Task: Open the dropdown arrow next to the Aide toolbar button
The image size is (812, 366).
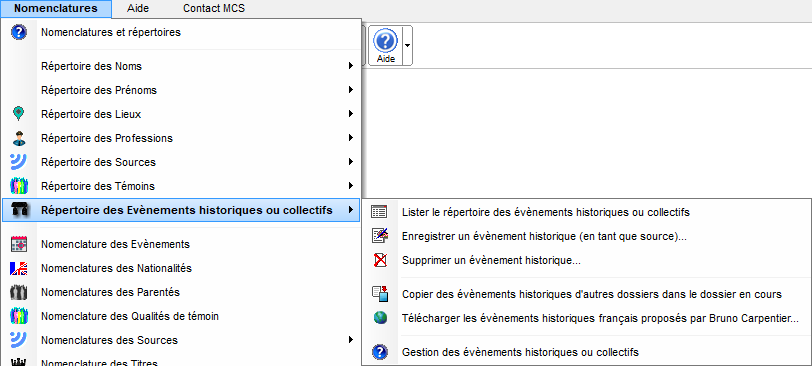Action: [x=408, y=46]
